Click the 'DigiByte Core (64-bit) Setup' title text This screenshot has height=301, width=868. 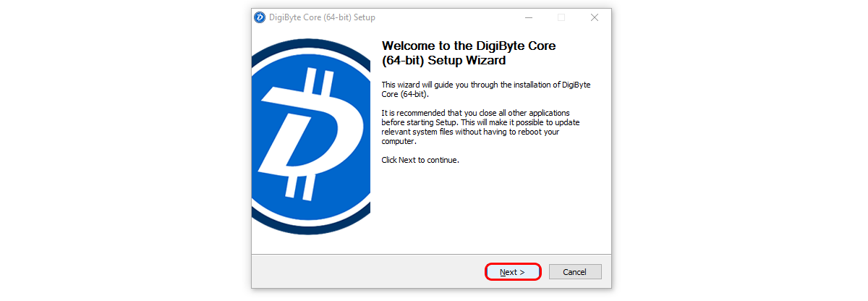point(323,17)
